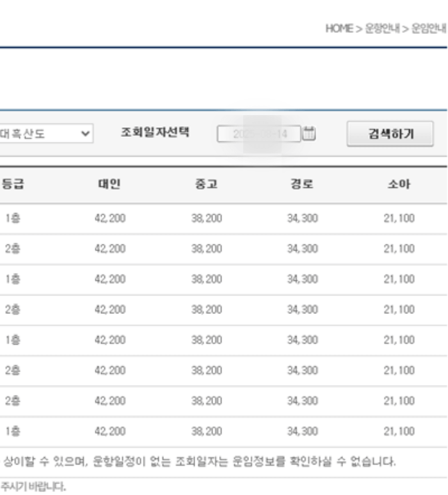Open the 대흑산도 destination dropdown
This screenshot has width=448, height=495.
pos(47,134)
